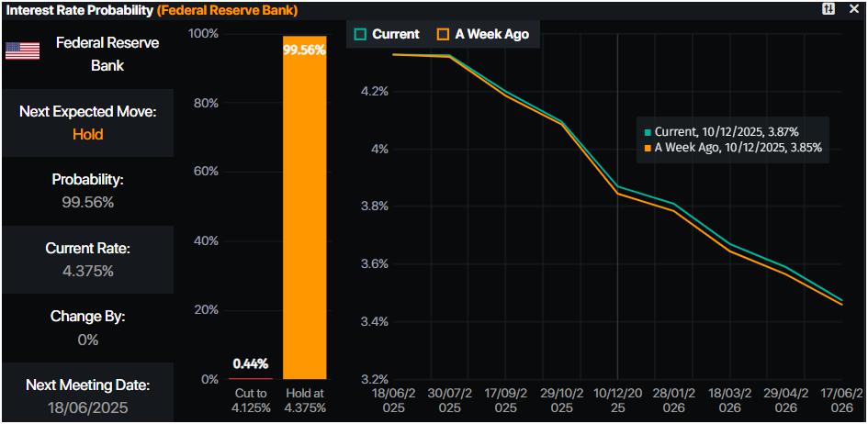Click the 18/03/2026 x-axis date label
This screenshot has width=868, height=424.
(730, 401)
